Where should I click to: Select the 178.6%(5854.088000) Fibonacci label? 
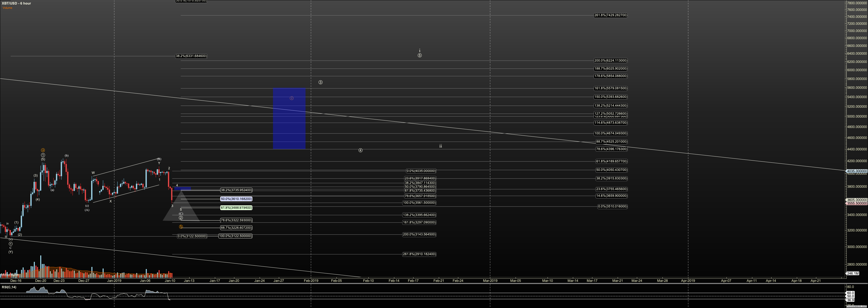610,76
